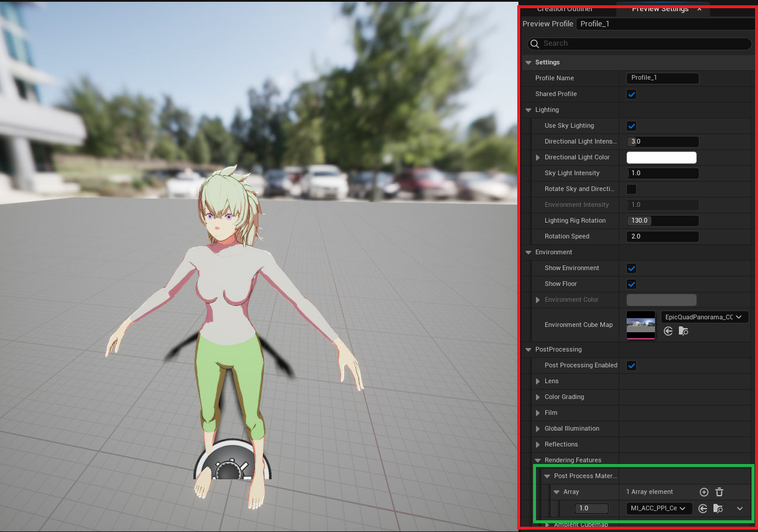Screen dimensions: 758x532
Task: Remove all array elements with trash icon
Action: pyautogui.click(x=719, y=492)
